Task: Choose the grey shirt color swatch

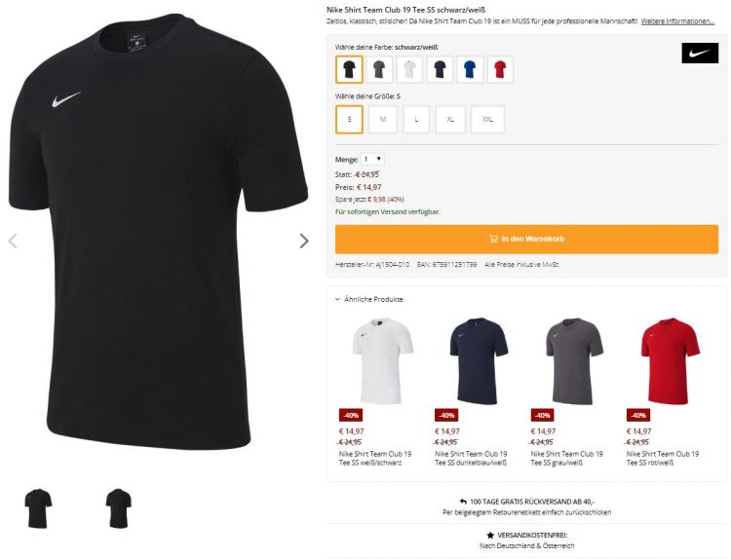Action: (x=379, y=69)
